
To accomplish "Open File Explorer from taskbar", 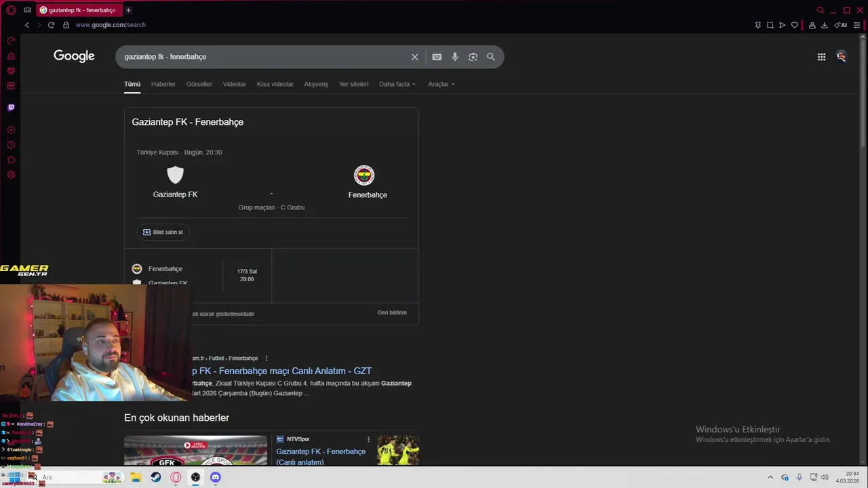I will pos(136,477).
